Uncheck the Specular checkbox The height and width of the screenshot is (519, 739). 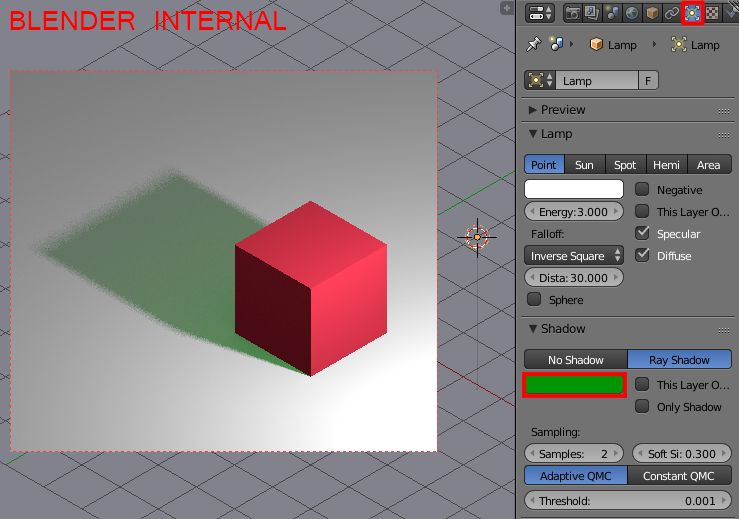coord(642,233)
